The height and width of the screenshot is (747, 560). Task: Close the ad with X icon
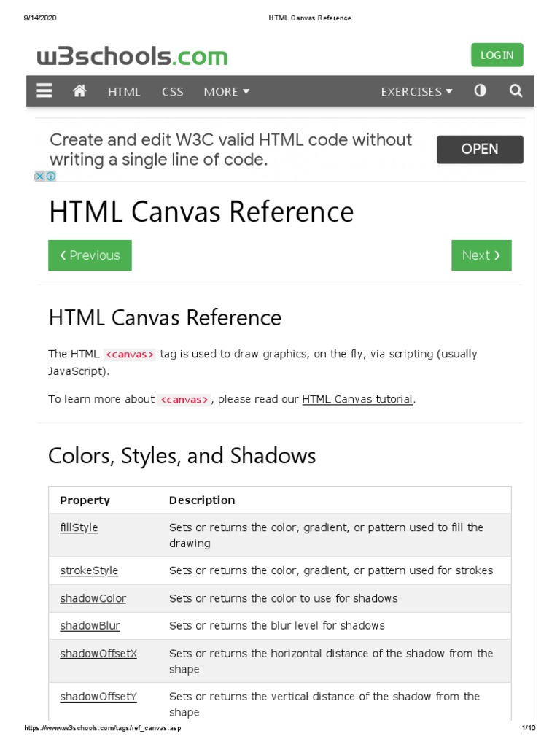(40, 176)
